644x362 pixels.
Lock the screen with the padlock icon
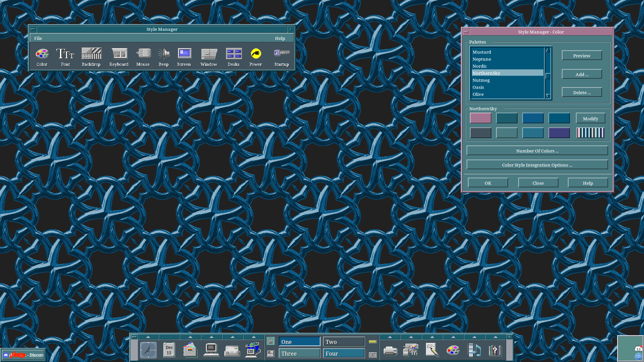(271, 341)
